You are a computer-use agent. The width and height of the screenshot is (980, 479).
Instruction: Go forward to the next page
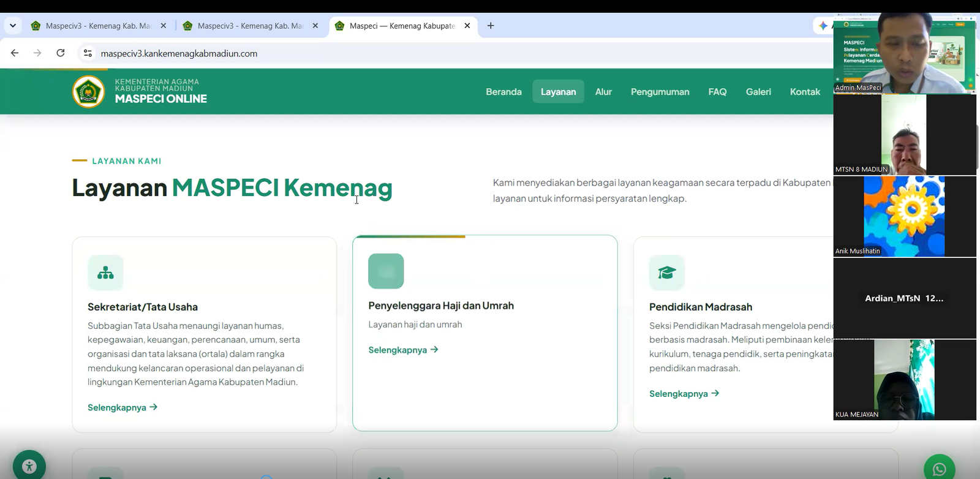[37, 53]
